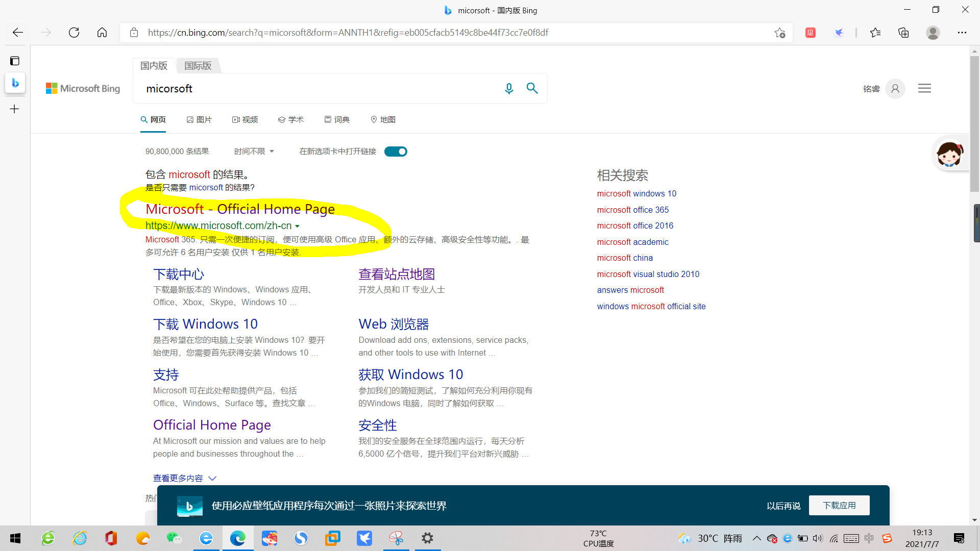Select the 学术 search tab

(291, 119)
